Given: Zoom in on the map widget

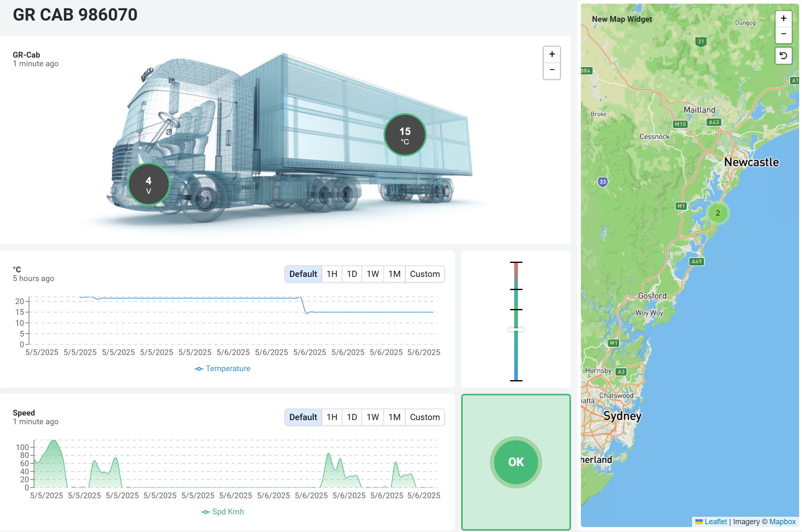Looking at the screenshot, I should pos(783,19).
